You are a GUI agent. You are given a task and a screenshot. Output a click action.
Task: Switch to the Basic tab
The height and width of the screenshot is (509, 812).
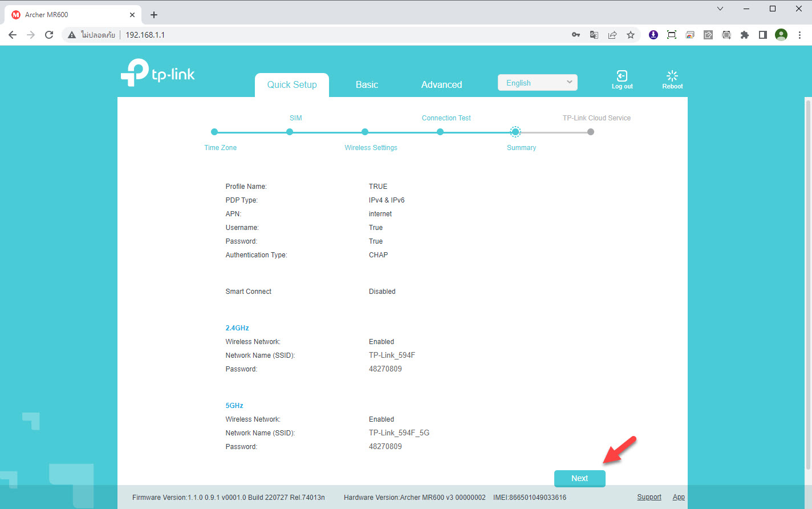click(x=367, y=84)
